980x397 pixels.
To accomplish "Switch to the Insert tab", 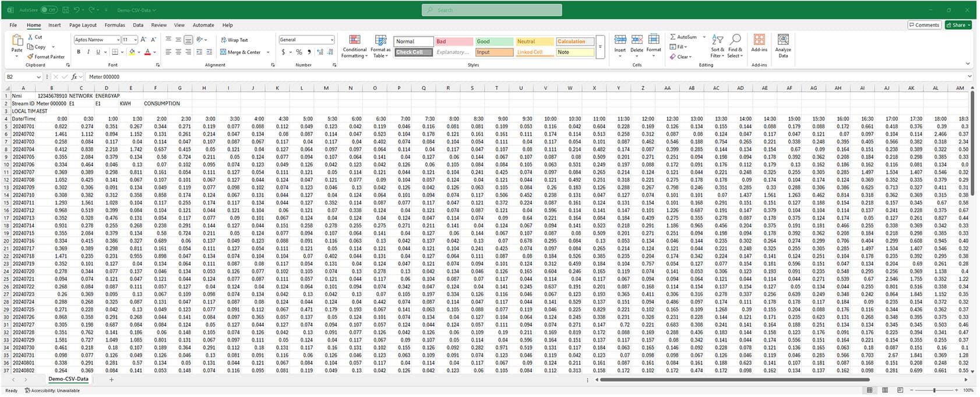I will pyautogui.click(x=54, y=25).
